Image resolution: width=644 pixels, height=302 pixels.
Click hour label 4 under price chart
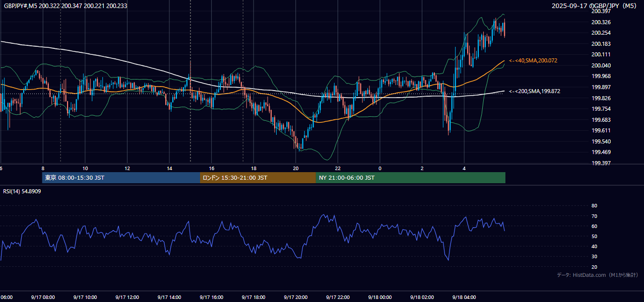(464, 168)
